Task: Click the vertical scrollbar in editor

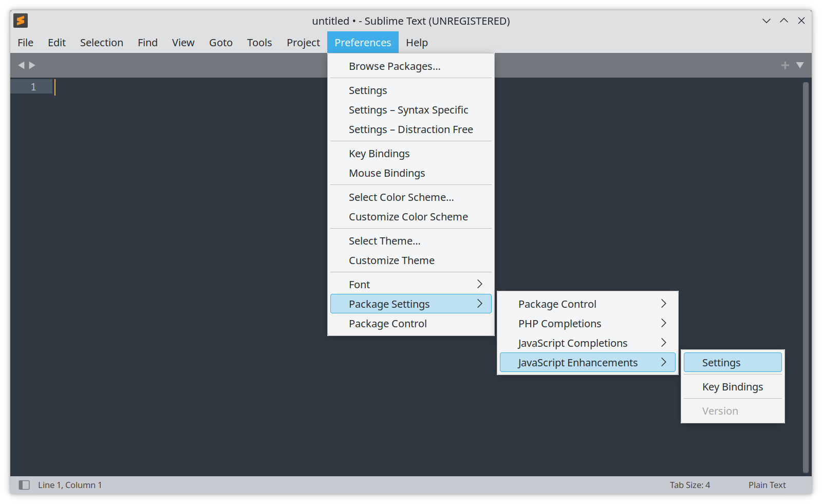Action: pyautogui.click(x=806, y=277)
